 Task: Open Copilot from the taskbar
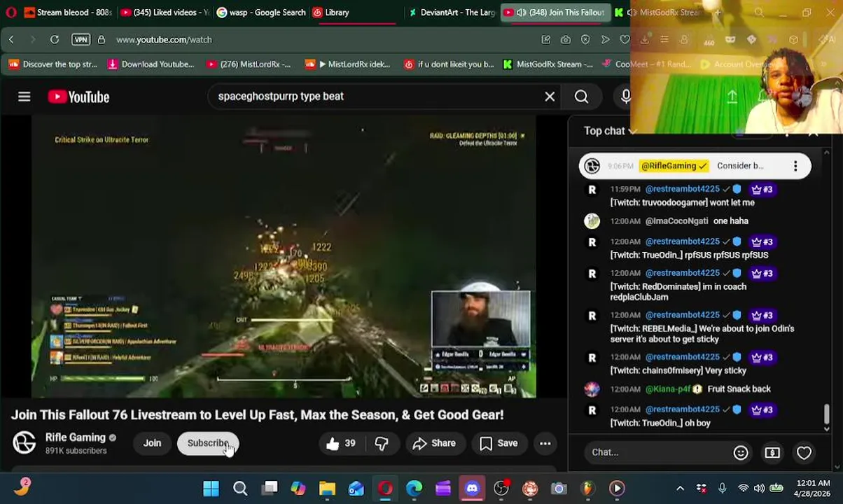coord(298,488)
